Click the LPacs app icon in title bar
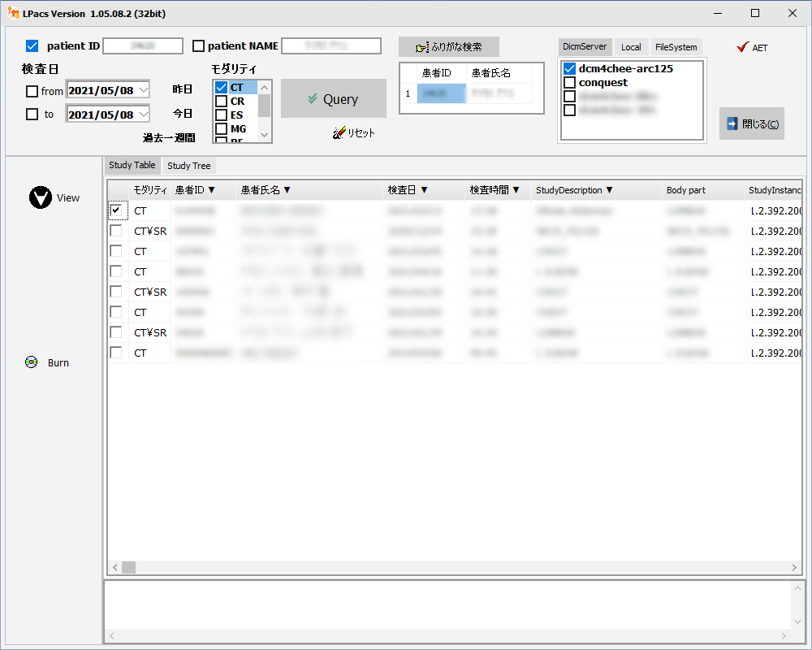 pos(13,14)
